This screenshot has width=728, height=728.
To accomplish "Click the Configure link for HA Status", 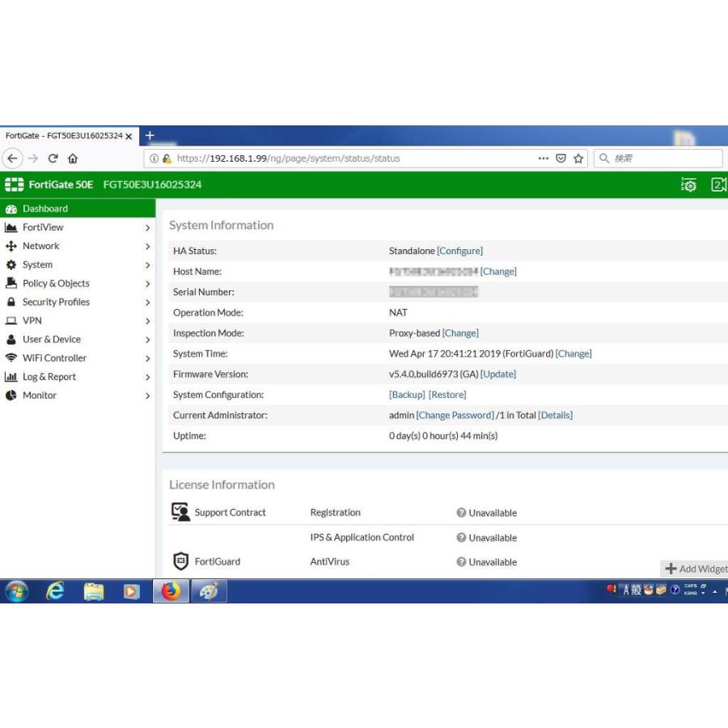I will 459,252.
